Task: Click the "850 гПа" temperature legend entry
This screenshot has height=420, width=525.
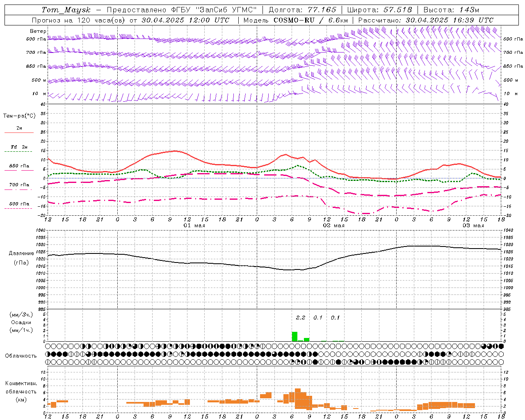Action: click(19, 166)
